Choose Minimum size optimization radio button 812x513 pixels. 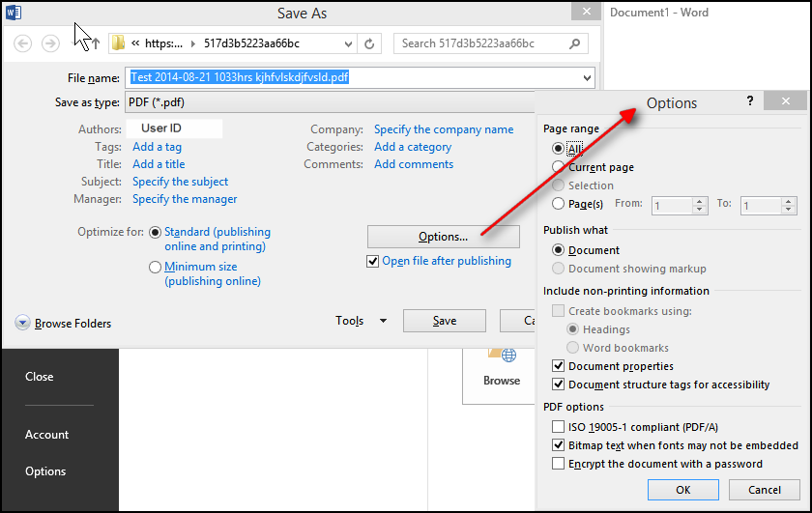(x=155, y=267)
